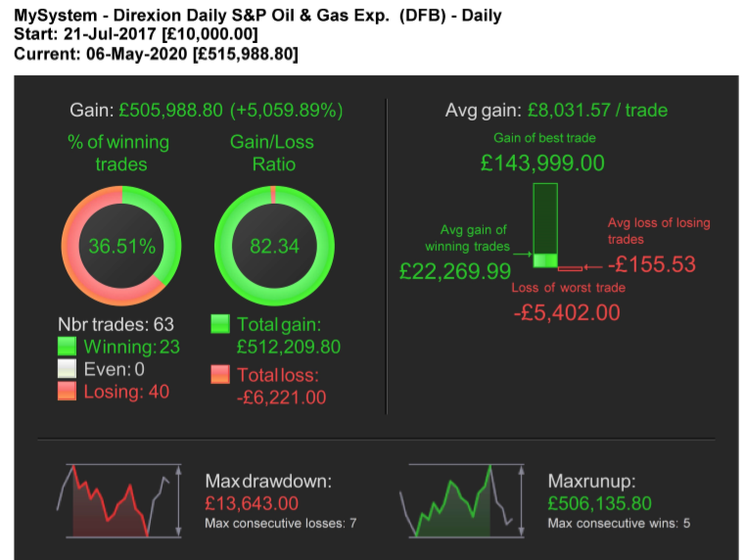Click the Max consecutive losses: 7 text
747x560 pixels.
point(281,524)
